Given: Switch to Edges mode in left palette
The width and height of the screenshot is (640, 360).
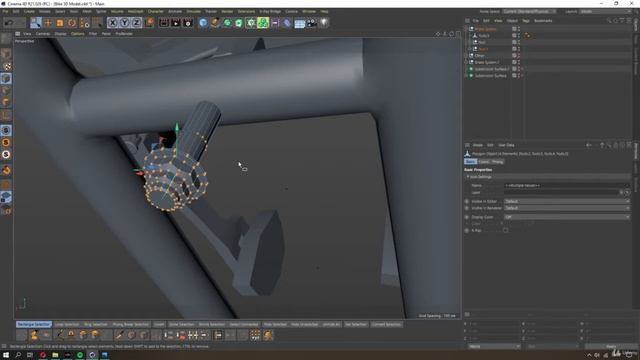Looking at the screenshot, I should coord(6,90).
